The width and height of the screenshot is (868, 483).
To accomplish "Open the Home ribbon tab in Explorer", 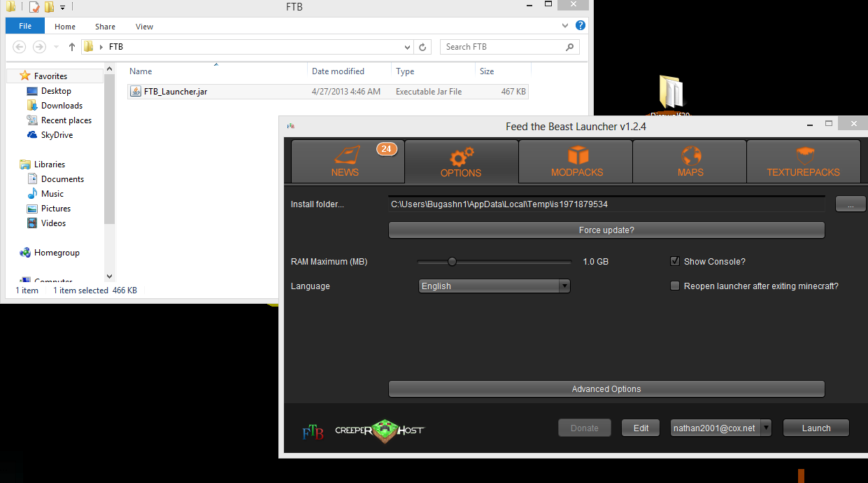I will pyautogui.click(x=65, y=27).
